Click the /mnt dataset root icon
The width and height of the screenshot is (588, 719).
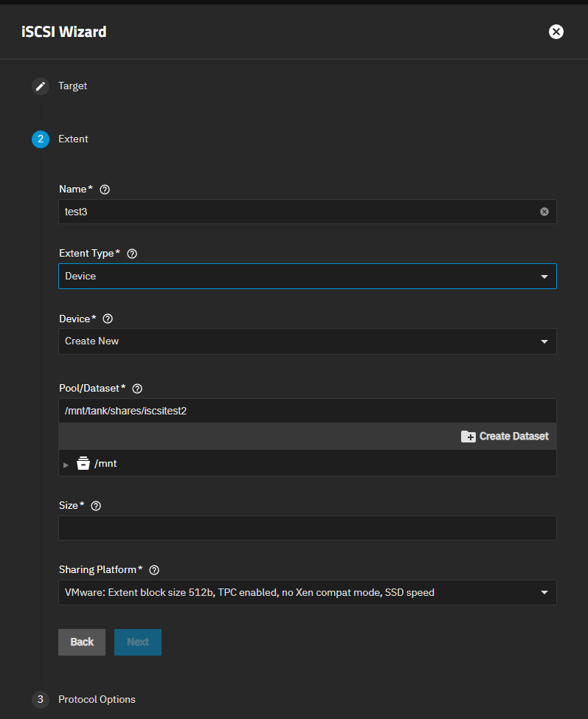point(83,464)
